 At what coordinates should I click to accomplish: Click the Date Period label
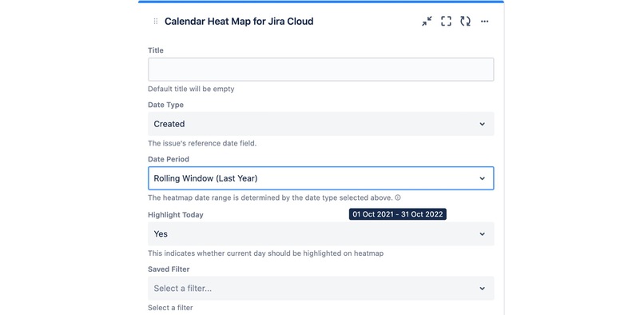click(x=168, y=159)
